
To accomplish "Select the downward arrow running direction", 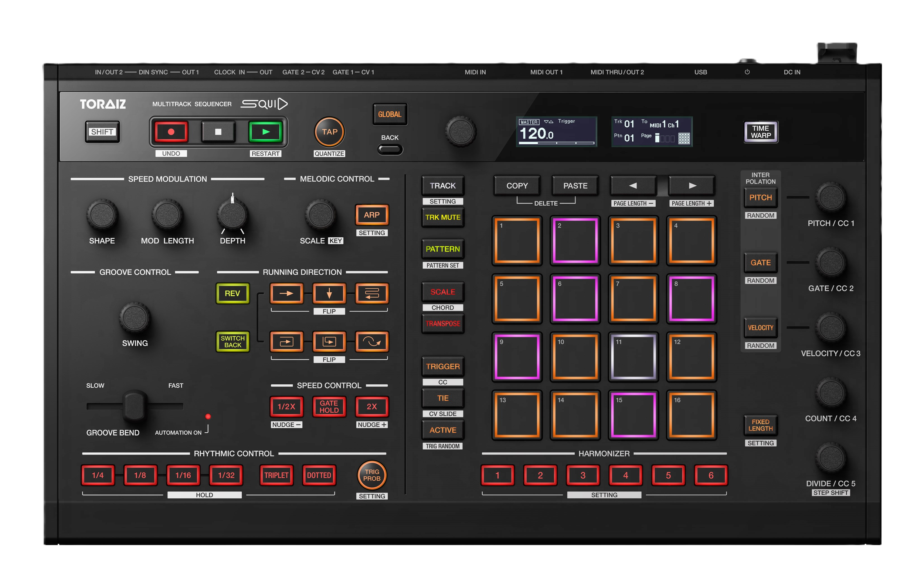I will pos(329,293).
